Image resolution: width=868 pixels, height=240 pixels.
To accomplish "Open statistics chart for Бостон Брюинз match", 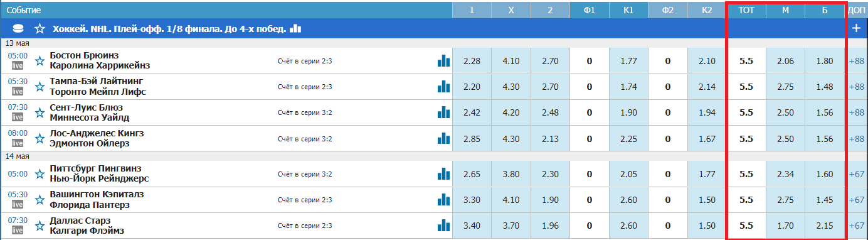I will 444,60.
